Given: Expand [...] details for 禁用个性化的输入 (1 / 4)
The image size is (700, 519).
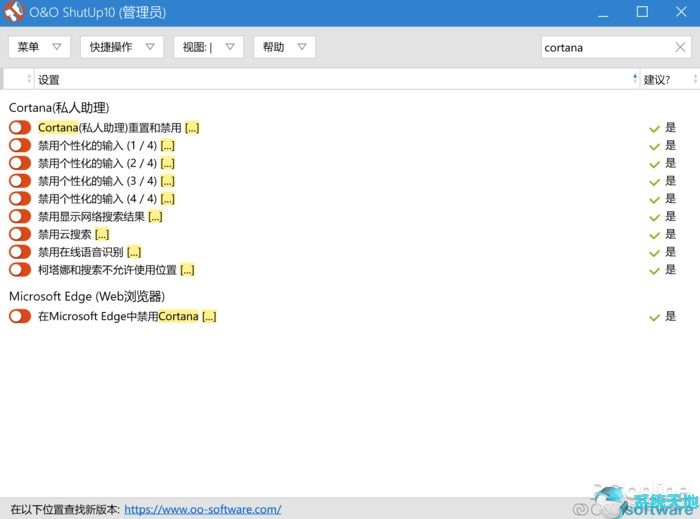Looking at the screenshot, I should [x=167, y=146].
